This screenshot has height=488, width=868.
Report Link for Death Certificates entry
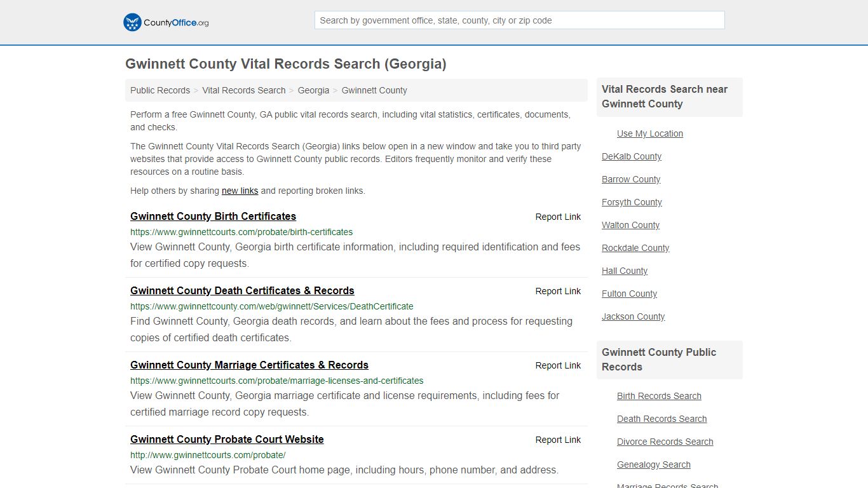pos(558,291)
